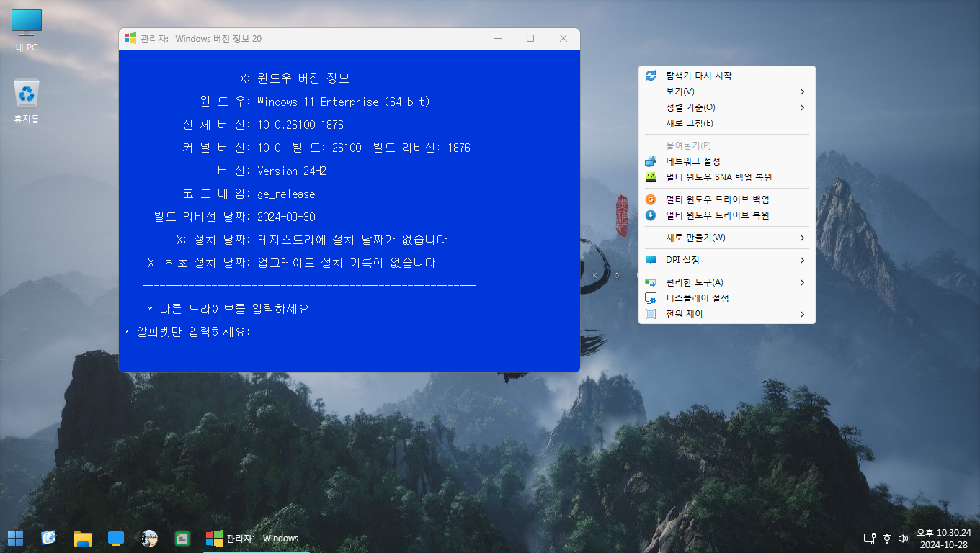This screenshot has height=553, width=980.
Task: Choose 멀티 윈도우 드라이브 백업 orange icon item
Action: [x=726, y=199]
